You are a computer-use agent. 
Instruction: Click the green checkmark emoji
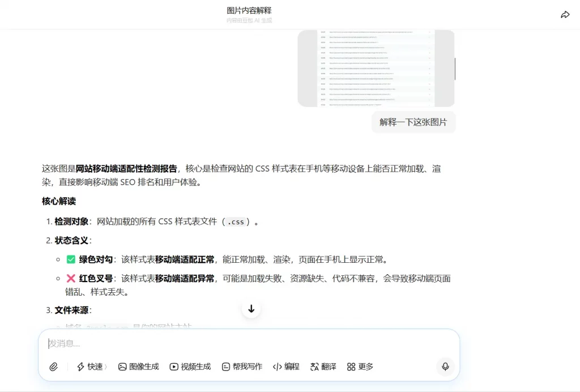(71, 259)
